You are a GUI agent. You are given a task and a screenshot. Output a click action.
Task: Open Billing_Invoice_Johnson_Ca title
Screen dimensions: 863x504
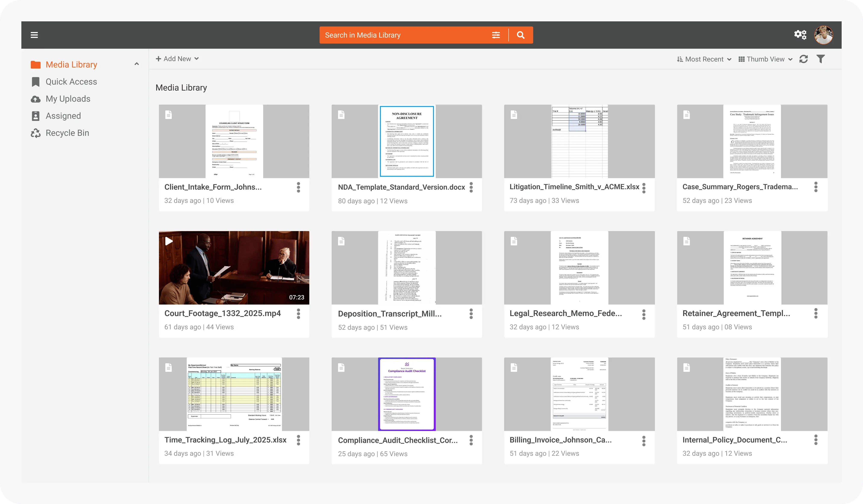pyautogui.click(x=561, y=440)
